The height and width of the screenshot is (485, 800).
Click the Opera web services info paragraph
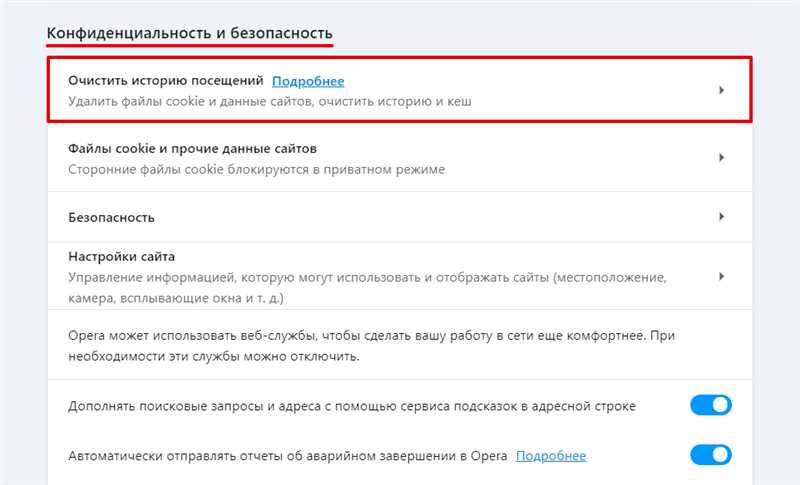click(371, 346)
